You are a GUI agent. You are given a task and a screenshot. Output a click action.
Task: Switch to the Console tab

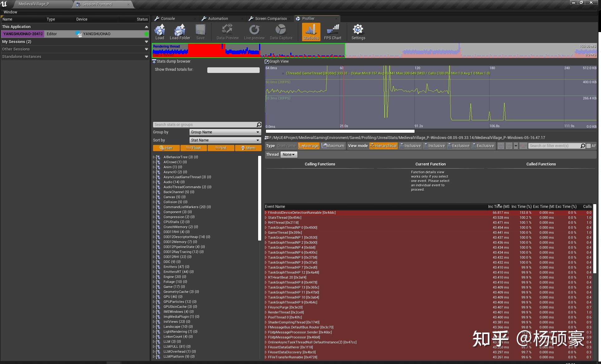(x=168, y=19)
